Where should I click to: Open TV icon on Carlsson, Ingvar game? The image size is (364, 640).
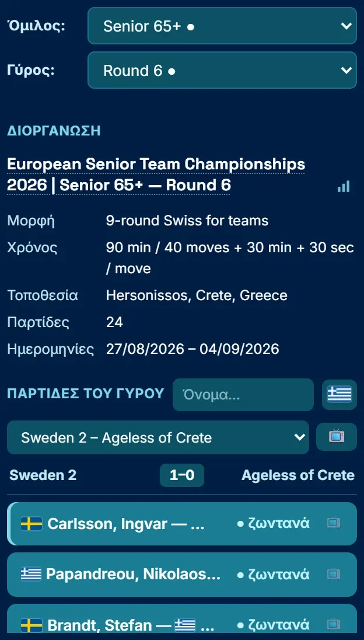(x=334, y=523)
